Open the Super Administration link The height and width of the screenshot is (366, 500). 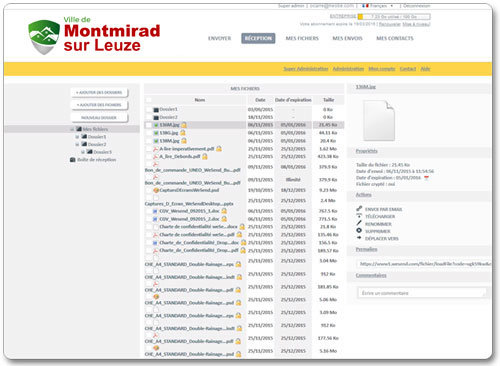pos(306,69)
